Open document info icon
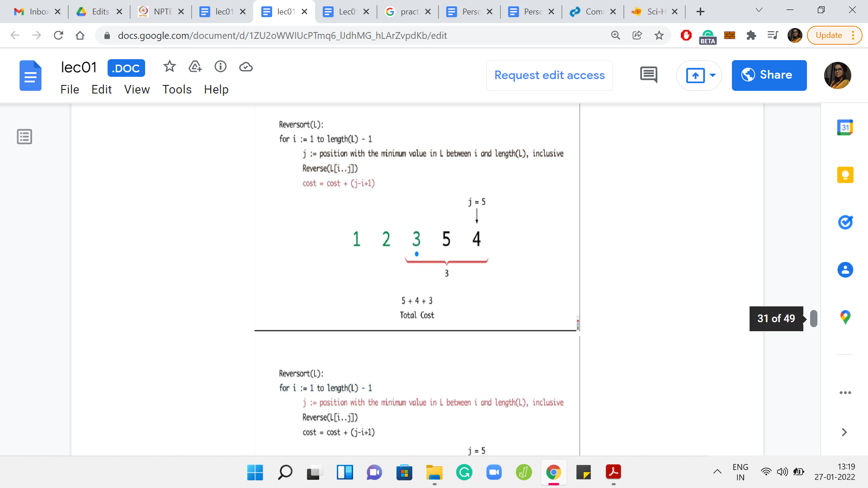 pyautogui.click(x=220, y=67)
